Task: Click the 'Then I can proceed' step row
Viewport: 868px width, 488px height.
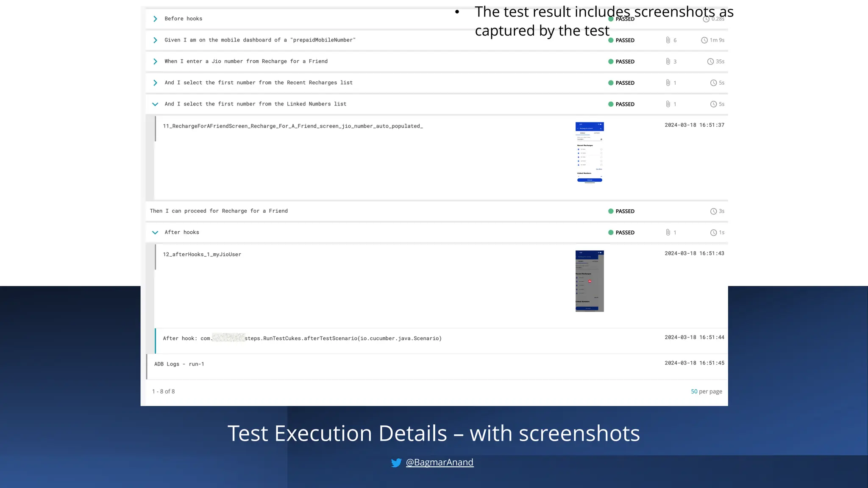Action: pyautogui.click(x=219, y=211)
